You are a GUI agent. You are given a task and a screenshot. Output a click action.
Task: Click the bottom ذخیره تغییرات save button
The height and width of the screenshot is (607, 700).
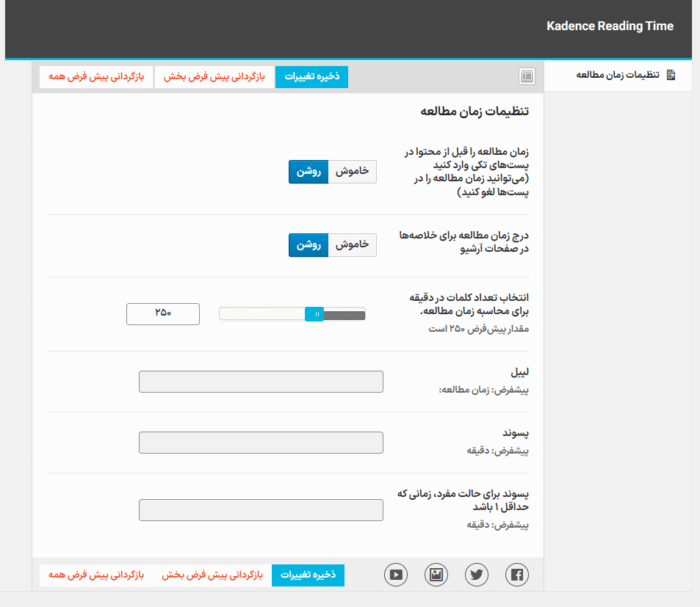coord(308,575)
